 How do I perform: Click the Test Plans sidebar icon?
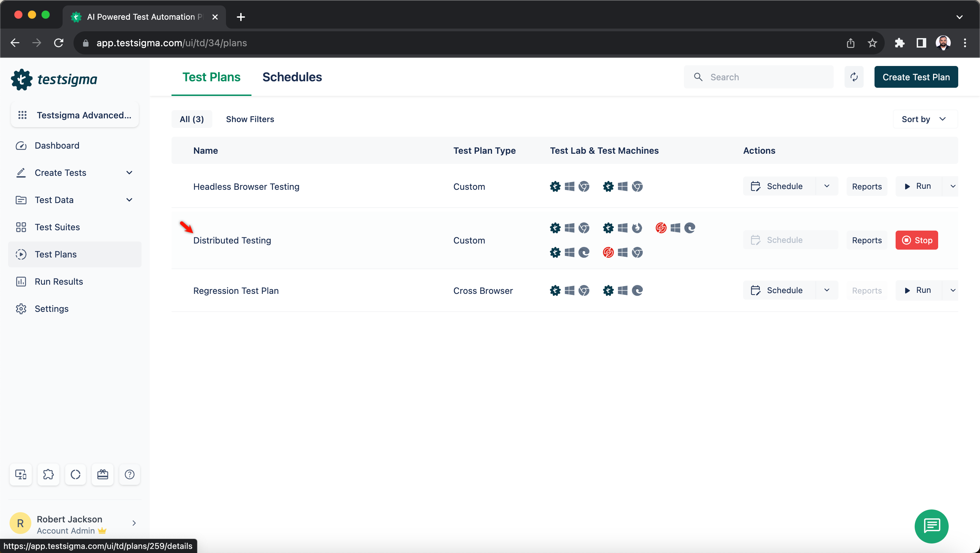pyautogui.click(x=21, y=254)
